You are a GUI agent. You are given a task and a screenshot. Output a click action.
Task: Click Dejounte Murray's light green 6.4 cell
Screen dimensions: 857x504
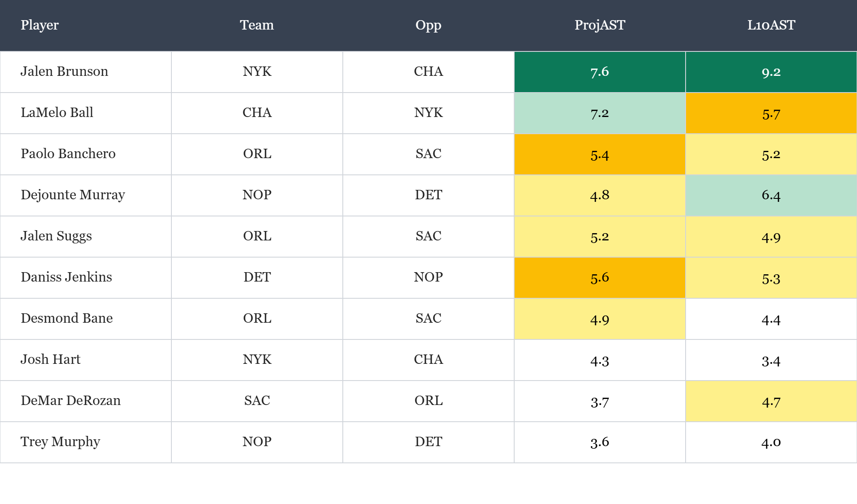click(x=771, y=195)
